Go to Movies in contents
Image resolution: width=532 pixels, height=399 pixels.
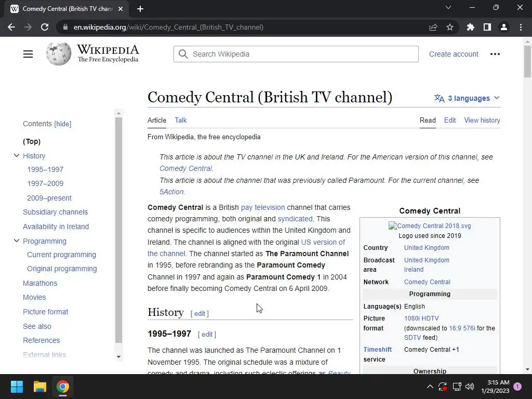[34, 297]
